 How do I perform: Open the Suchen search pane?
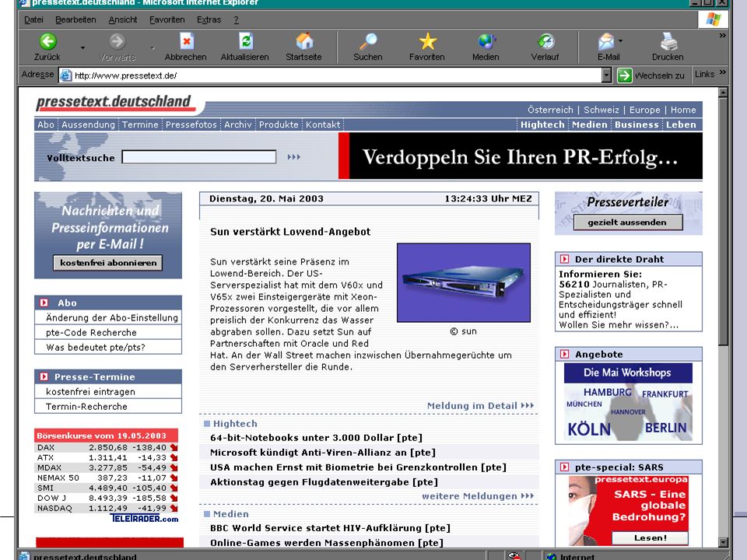pyautogui.click(x=368, y=47)
